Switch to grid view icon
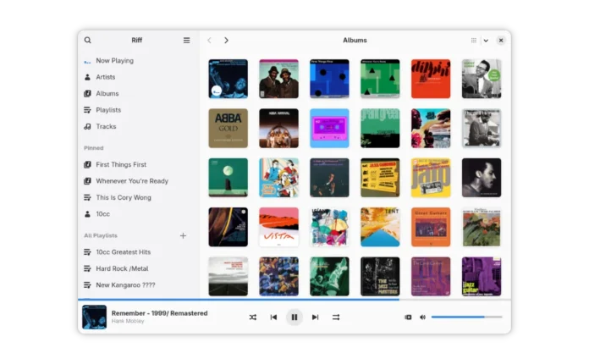 pyautogui.click(x=474, y=40)
